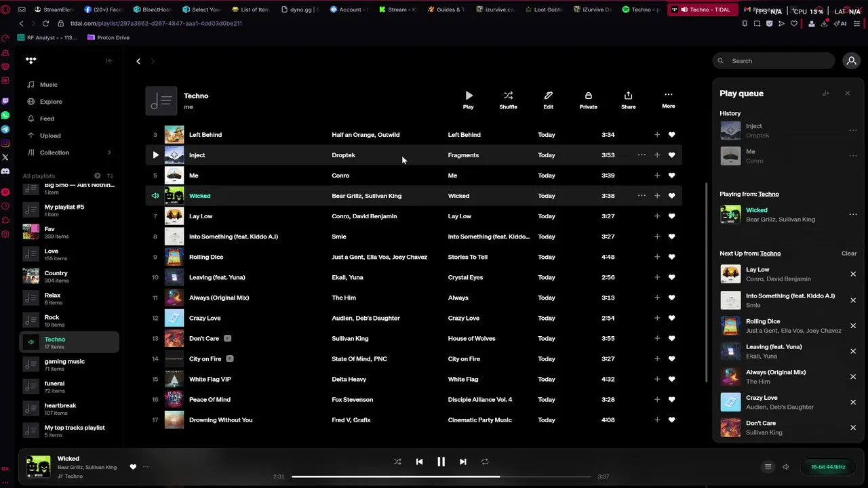Screen dimensions: 868x488
Task: Collapse the TIDAL sidebar
Action: [108, 61]
